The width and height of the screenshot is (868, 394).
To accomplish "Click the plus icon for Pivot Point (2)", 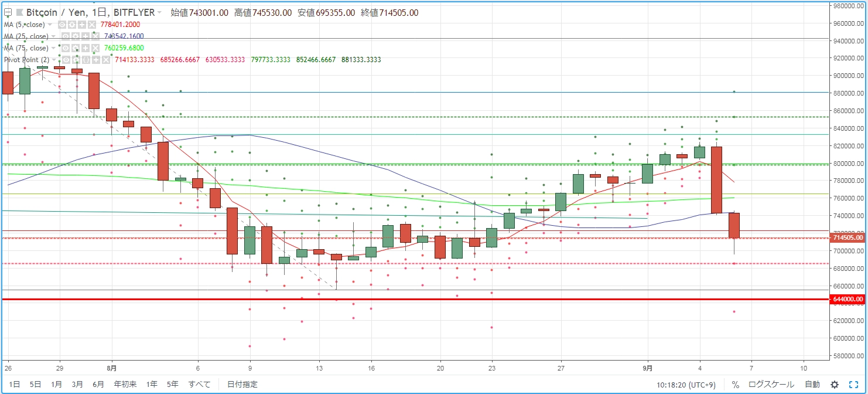I will click(96, 60).
